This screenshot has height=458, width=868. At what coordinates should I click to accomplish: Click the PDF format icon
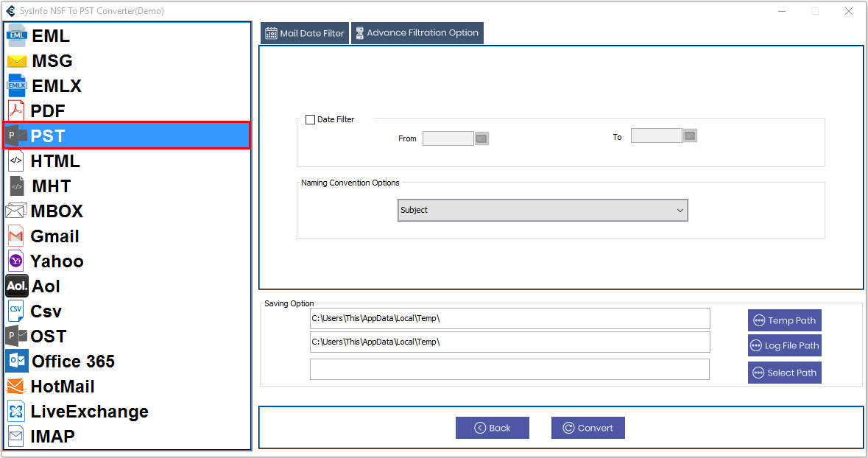(16, 111)
